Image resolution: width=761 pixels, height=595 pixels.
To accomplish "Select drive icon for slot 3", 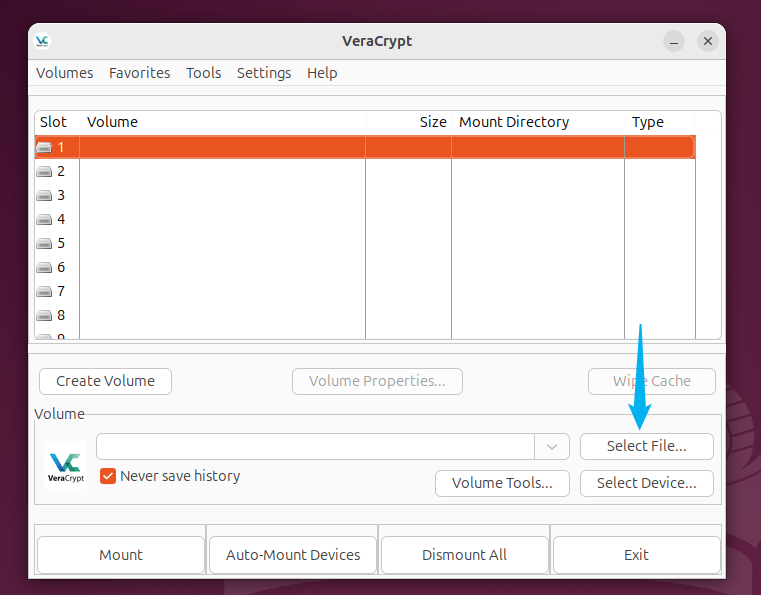I will 44,195.
